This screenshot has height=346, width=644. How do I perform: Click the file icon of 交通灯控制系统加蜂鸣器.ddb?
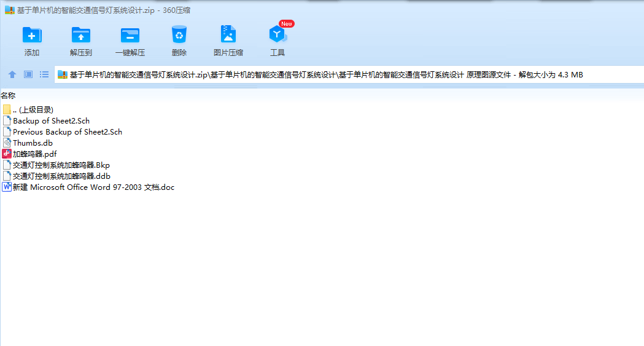point(7,176)
